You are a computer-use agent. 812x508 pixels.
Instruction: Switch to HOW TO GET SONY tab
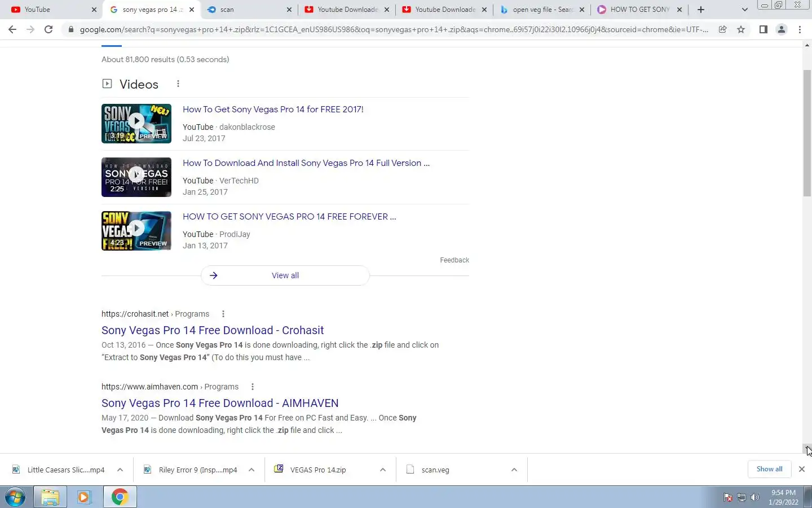point(638,10)
